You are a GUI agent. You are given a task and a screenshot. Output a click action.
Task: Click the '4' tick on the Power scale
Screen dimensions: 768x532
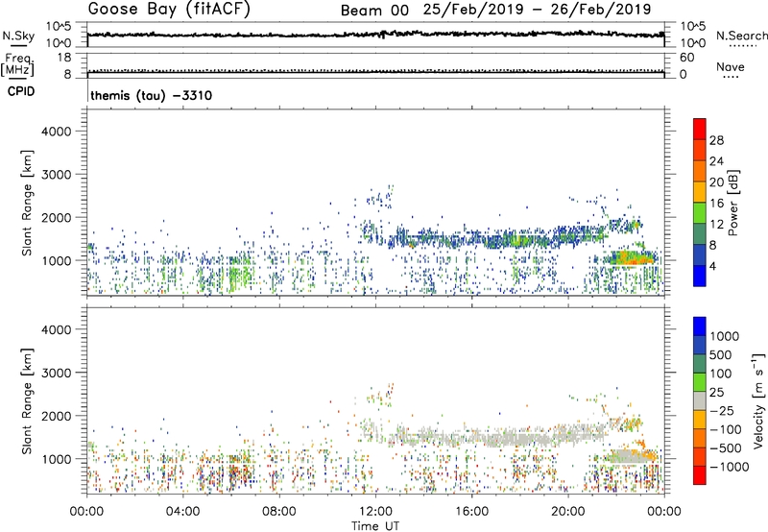click(712, 267)
